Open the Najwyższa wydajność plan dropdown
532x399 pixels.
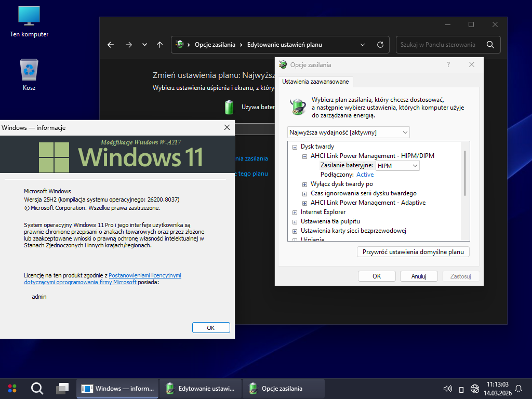point(348,132)
